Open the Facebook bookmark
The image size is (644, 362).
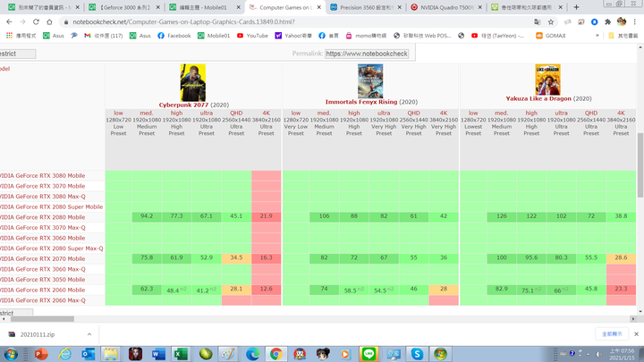(x=174, y=36)
